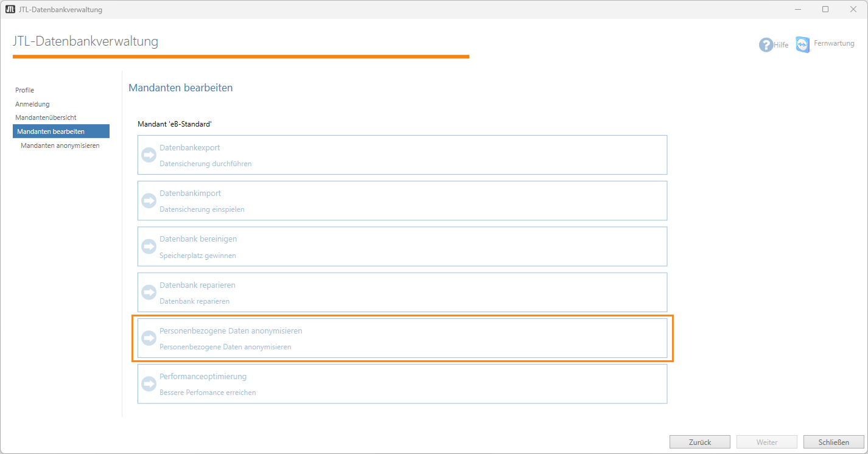Open Mandanten anonymisieren sub-item
The image size is (868, 454).
pos(60,145)
